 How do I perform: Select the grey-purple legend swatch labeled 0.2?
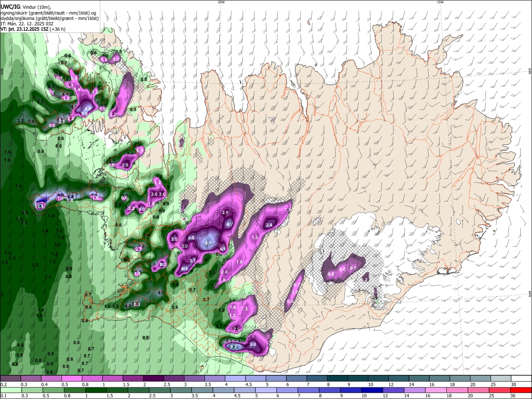[10, 379]
